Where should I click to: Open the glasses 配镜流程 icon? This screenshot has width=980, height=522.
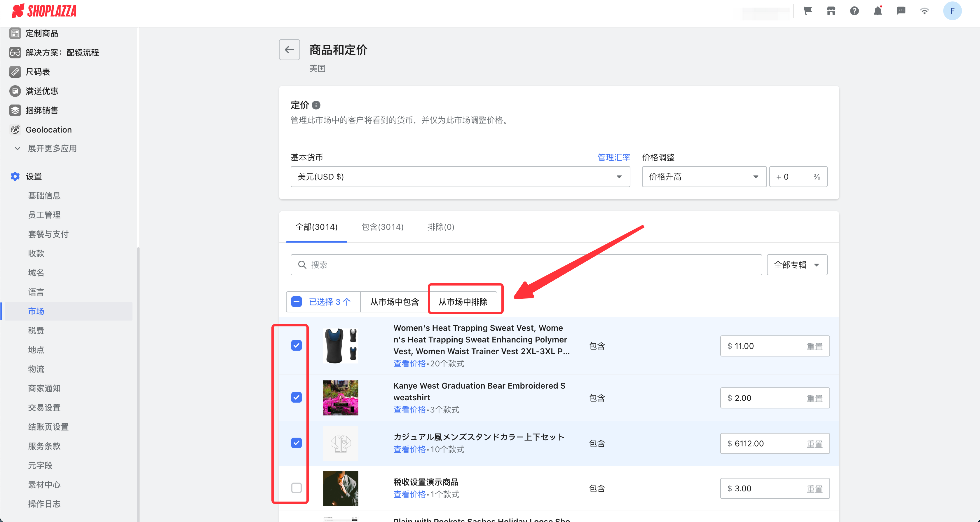pos(15,53)
